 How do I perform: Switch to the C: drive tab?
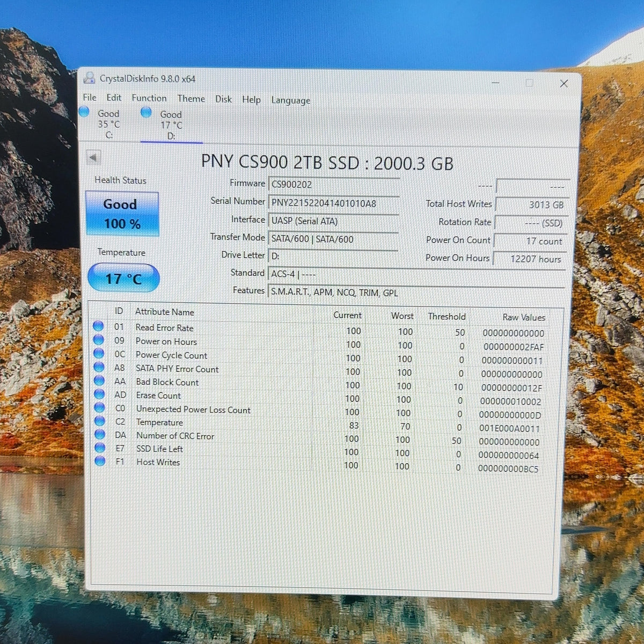tap(108, 123)
